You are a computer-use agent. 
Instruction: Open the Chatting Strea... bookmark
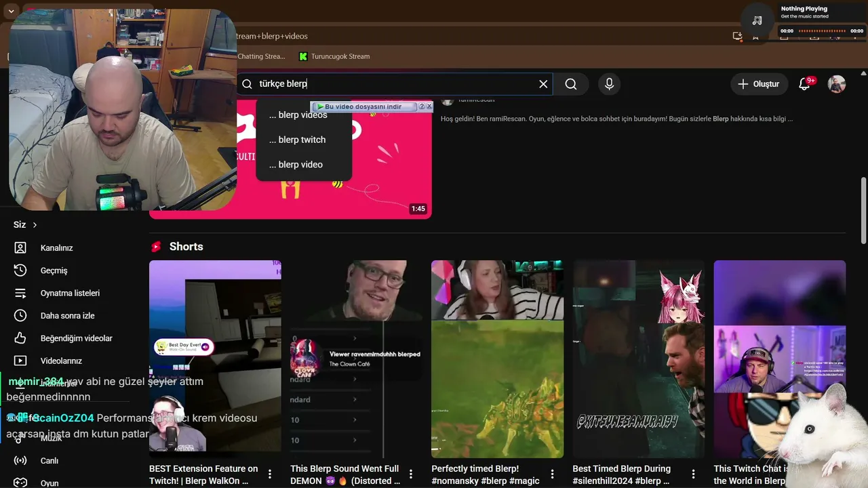(x=261, y=56)
